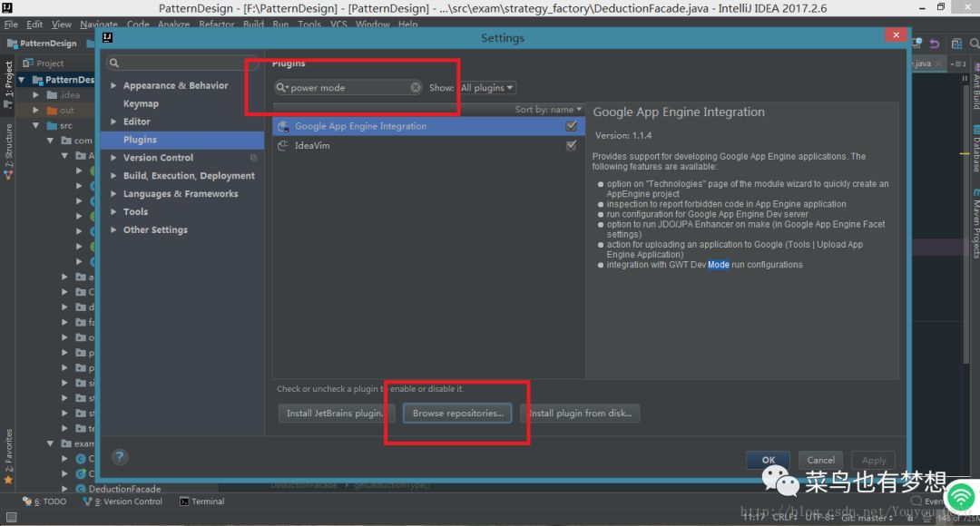Open the Favorites side panel
The width and height of the screenshot is (980, 526).
pos(8,456)
